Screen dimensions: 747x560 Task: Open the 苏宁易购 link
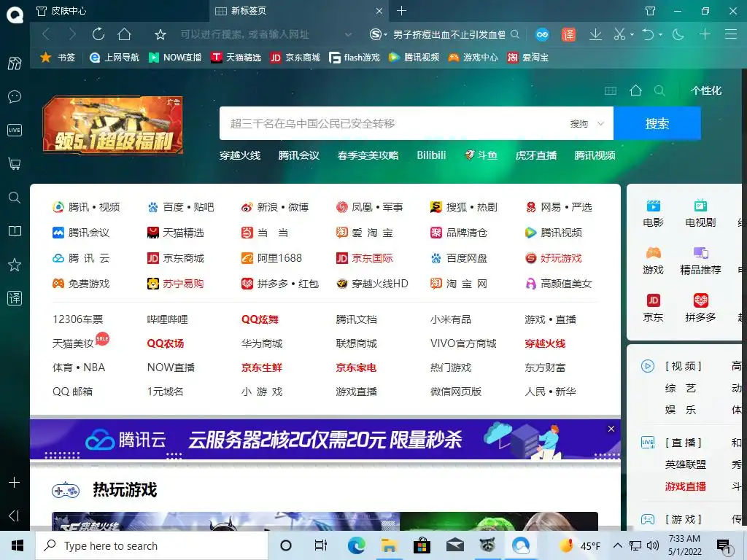(x=175, y=284)
